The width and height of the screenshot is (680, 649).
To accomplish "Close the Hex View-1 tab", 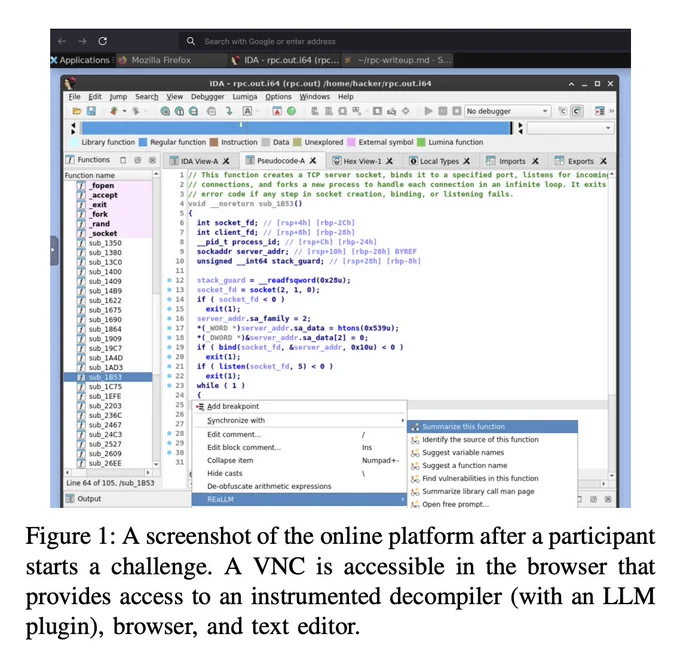I will 389,161.
